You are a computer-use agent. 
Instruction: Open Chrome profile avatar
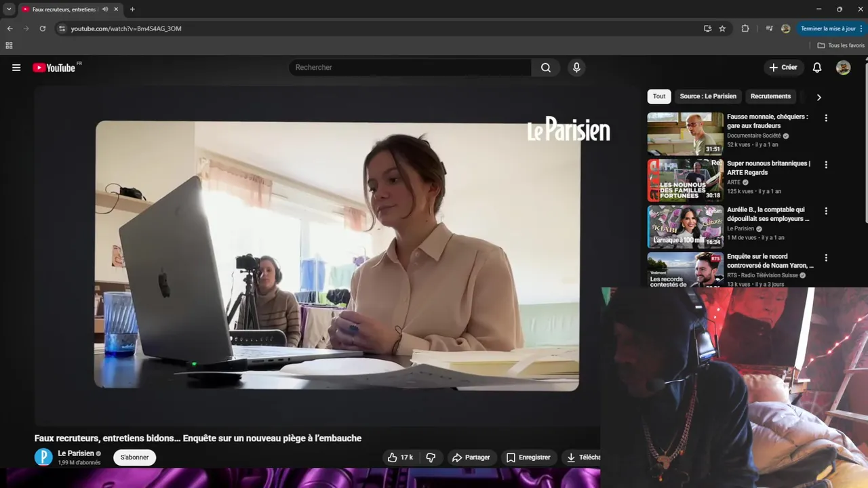(x=786, y=28)
